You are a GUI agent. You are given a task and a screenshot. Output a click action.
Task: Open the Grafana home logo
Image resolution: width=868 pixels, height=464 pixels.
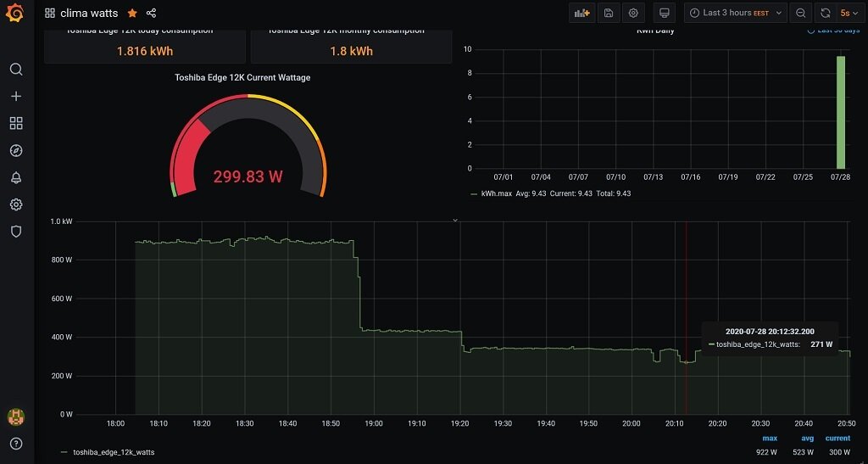click(16, 13)
